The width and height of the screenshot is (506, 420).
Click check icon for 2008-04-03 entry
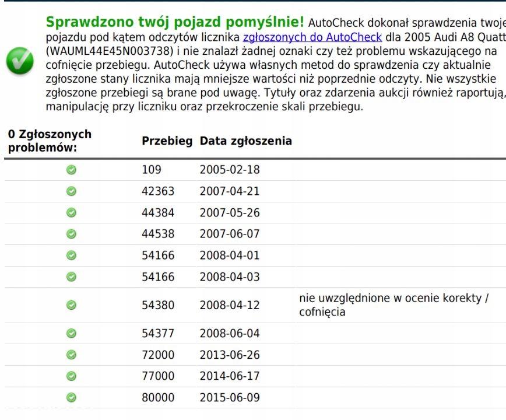pyautogui.click(x=71, y=276)
